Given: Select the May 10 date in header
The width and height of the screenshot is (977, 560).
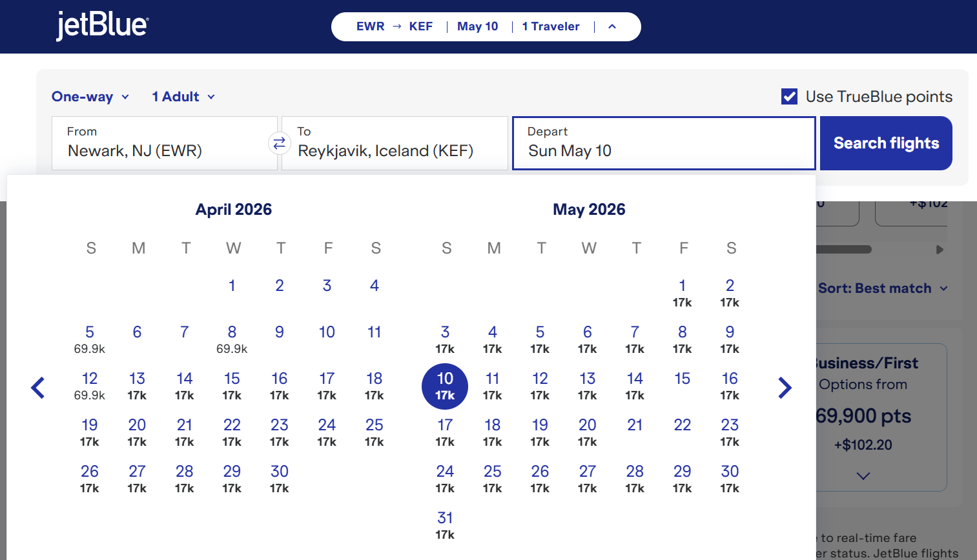Looking at the screenshot, I should point(478,26).
